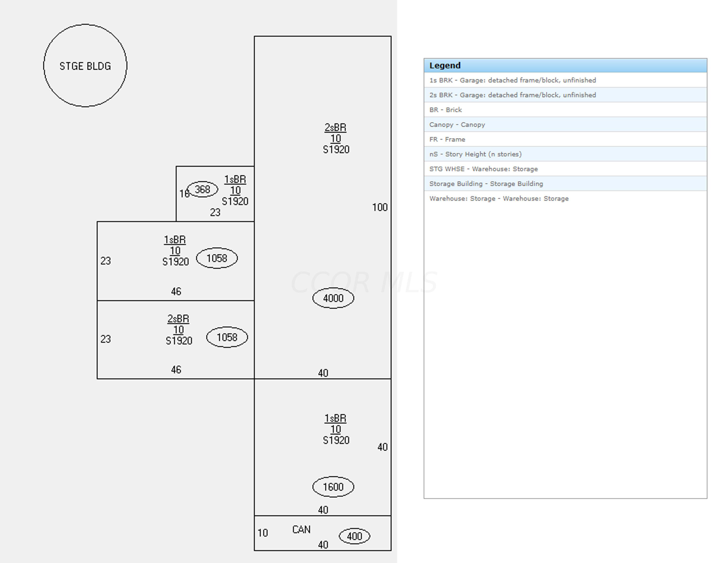Click the 368 area oval
Viewport: 728px width, 563px height.
[202, 189]
